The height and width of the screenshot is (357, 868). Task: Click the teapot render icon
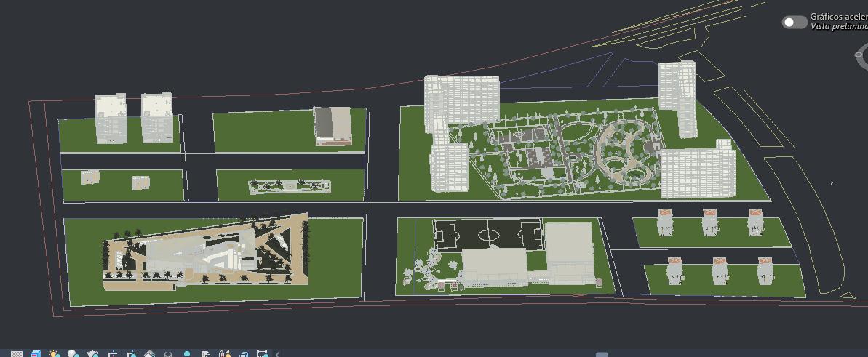[x=92, y=354]
